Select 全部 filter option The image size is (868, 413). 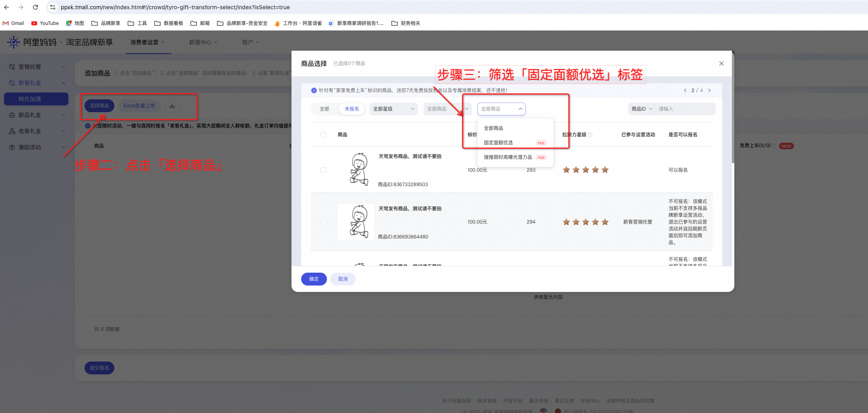pos(324,109)
